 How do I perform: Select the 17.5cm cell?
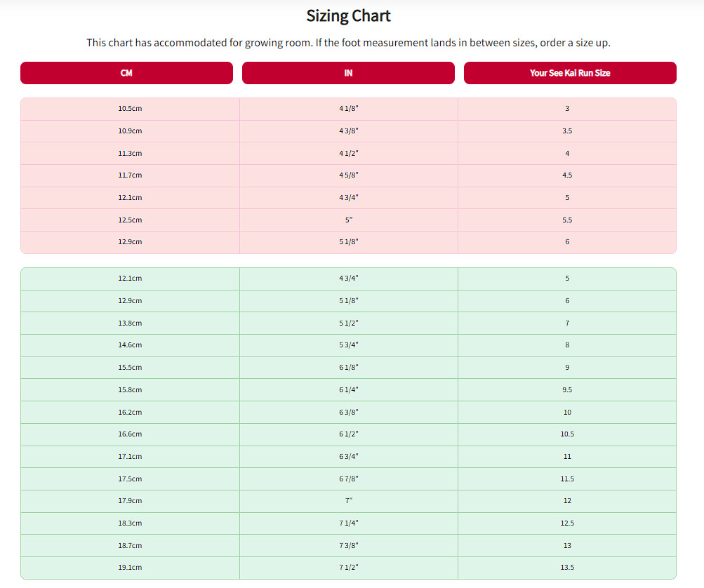(131, 479)
